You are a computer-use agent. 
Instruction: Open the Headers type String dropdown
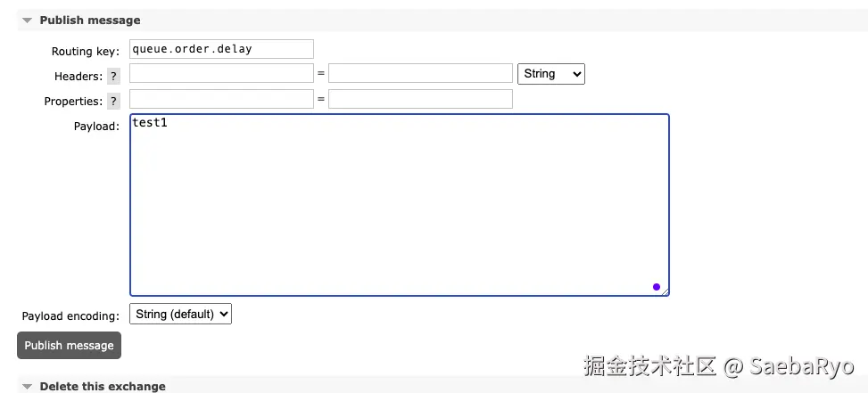[x=550, y=74]
